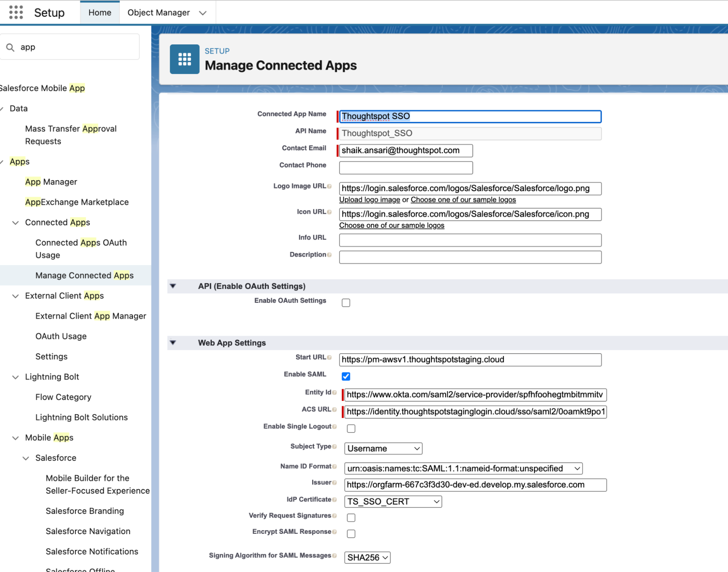The width and height of the screenshot is (728, 572).
Task: Select the Home tab
Action: 99,12
